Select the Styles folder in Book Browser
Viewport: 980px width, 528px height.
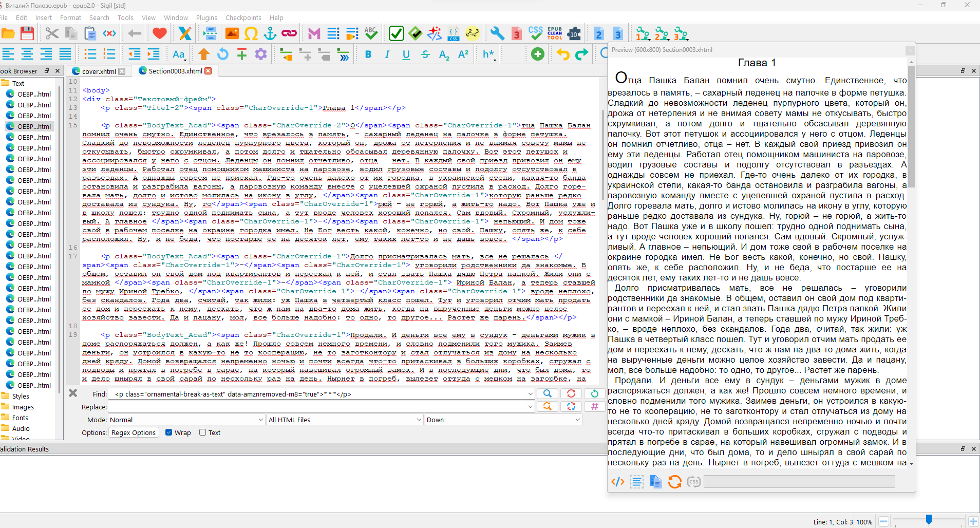pos(21,396)
